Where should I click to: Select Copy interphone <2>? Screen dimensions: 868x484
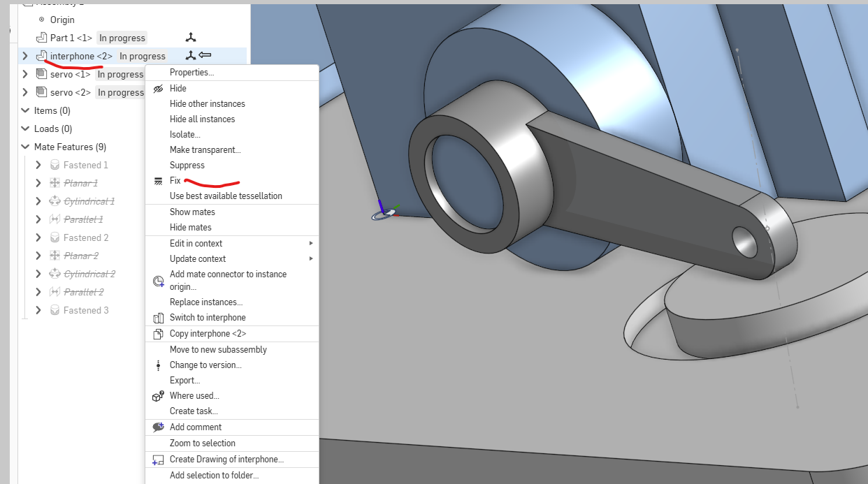pyautogui.click(x=208, y=334)
